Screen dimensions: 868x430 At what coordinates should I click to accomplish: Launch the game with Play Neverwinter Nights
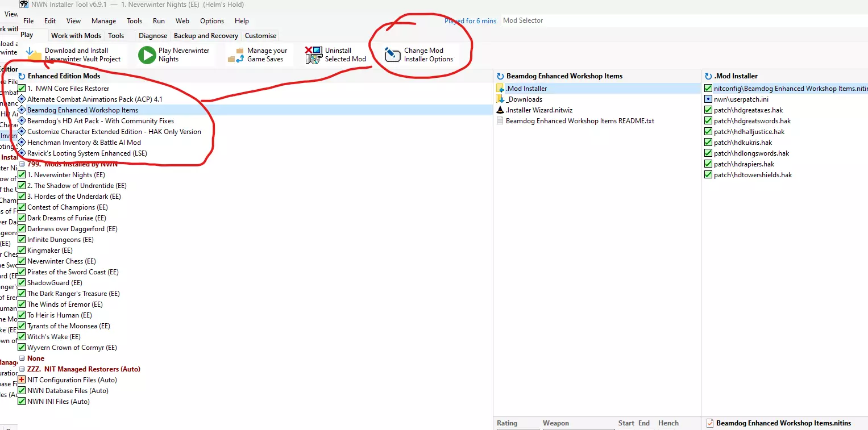tap(175, 55)
